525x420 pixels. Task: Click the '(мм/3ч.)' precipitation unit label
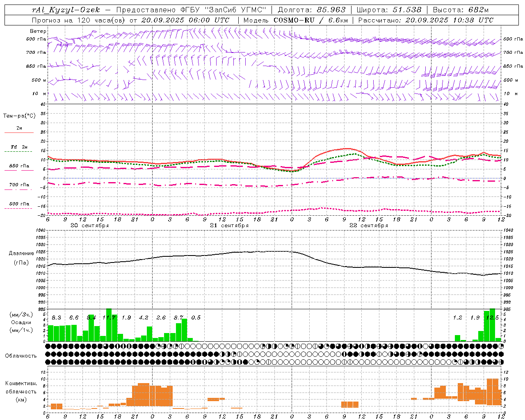[21, 315]
